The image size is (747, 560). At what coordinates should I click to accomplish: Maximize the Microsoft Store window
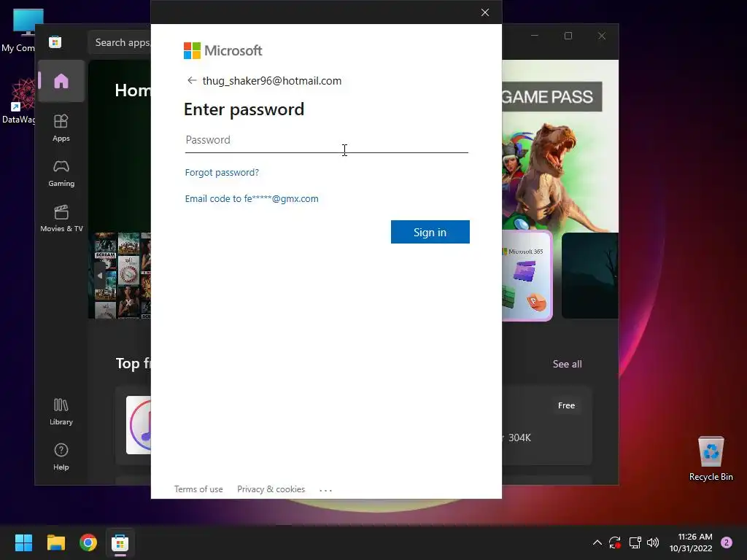(568, 36)
